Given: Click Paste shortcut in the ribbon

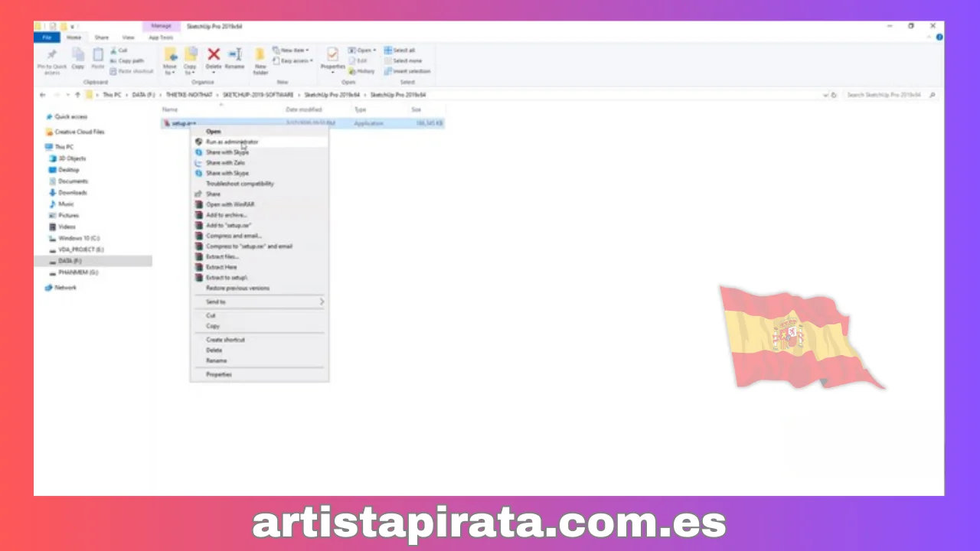Looking at the screenshot, I should click(131, 71).
